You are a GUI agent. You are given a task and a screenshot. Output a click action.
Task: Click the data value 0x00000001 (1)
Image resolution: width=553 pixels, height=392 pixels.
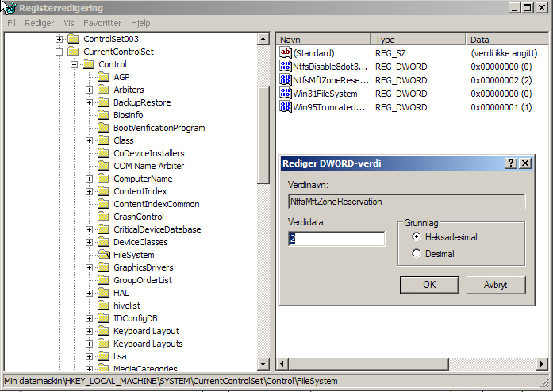point(501,107)
